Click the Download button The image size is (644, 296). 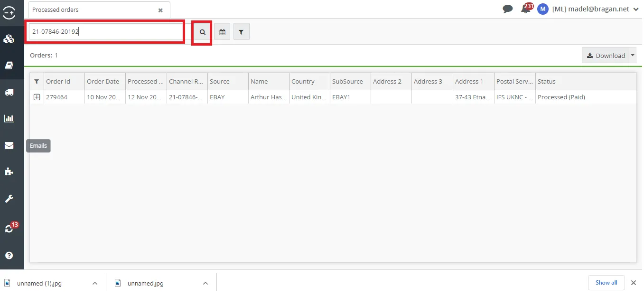click(606, 56)
